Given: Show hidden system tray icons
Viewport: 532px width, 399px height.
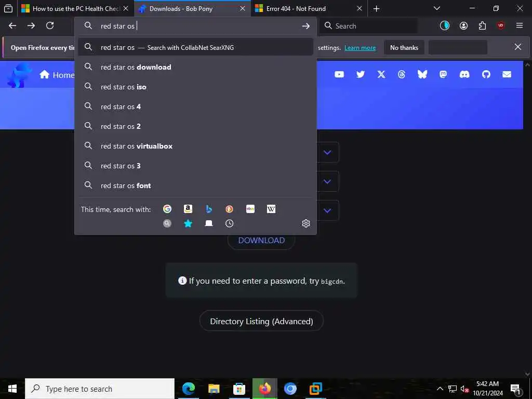Looking at the screenshot, I should pos(440,389).
